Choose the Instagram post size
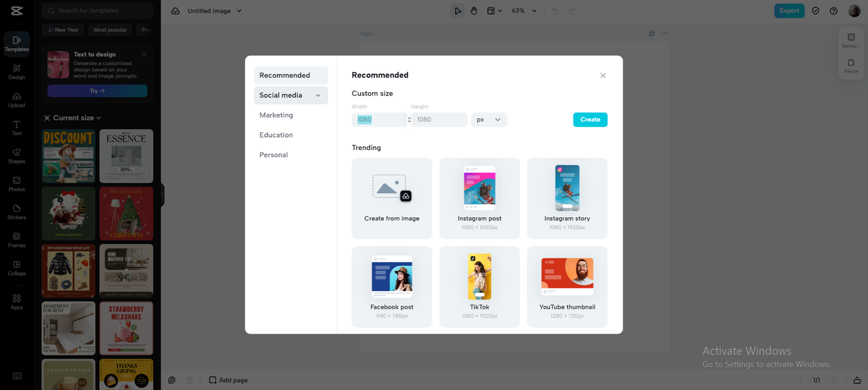 (x=479, y=198)
